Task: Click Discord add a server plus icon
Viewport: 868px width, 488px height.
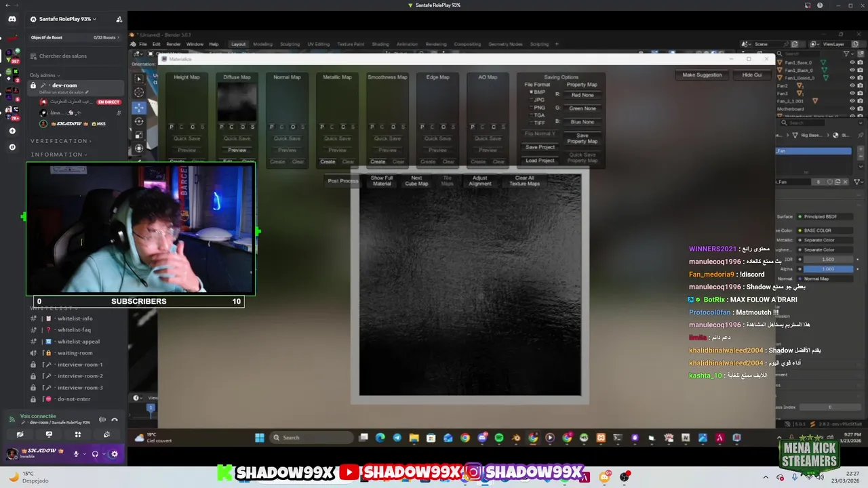Action: tap(12, 131)
